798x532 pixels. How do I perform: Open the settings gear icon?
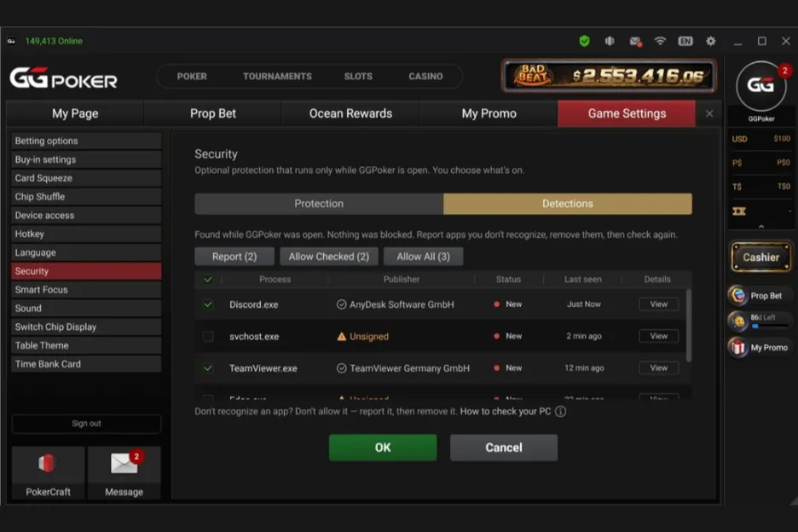click(x=711, y=41)
